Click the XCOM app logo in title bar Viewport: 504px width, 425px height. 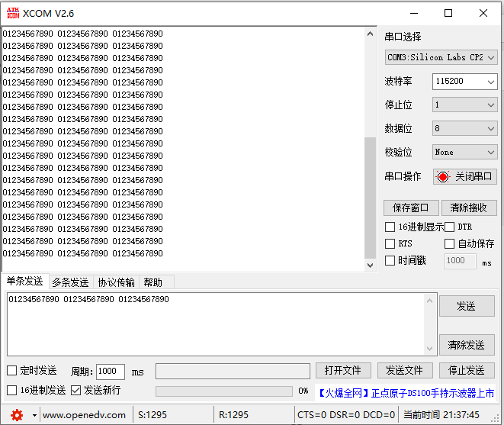(13, 13)
